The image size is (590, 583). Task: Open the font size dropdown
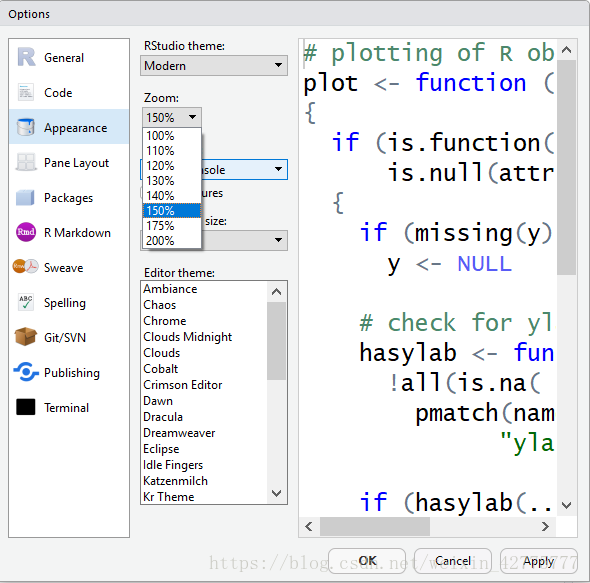pyautogui.click(x=245, y=240)
